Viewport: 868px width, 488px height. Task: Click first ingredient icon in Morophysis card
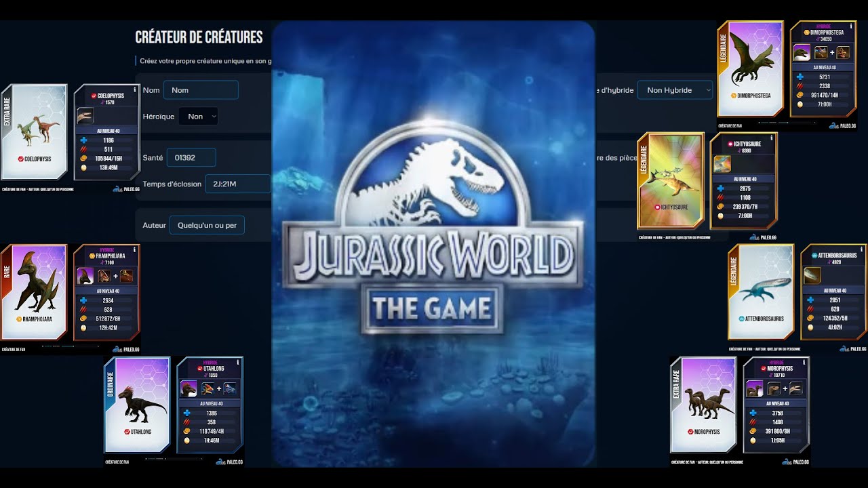coord(774,388)
